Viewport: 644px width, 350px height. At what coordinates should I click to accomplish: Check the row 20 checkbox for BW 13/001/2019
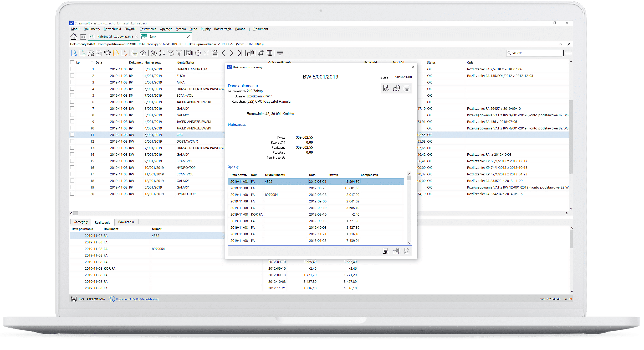72,194
